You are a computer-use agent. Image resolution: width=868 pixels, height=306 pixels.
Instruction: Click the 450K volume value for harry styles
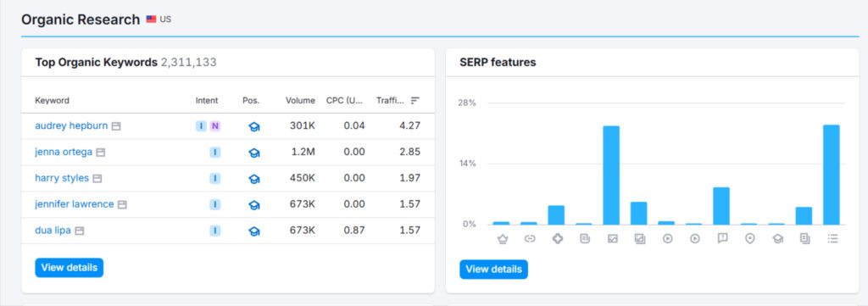click(x=303, y=178)
